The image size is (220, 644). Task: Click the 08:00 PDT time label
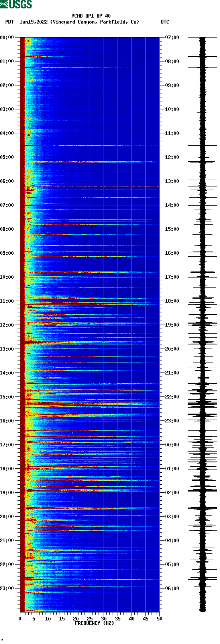[7, 229]
